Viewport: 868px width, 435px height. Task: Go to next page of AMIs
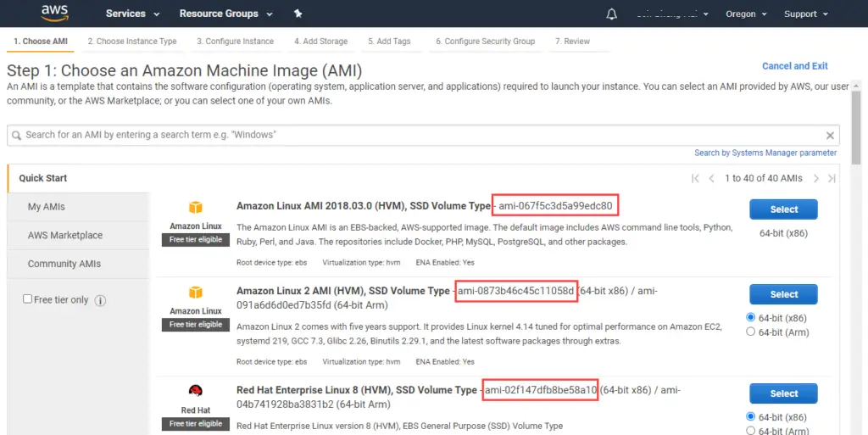coord(815,178)
